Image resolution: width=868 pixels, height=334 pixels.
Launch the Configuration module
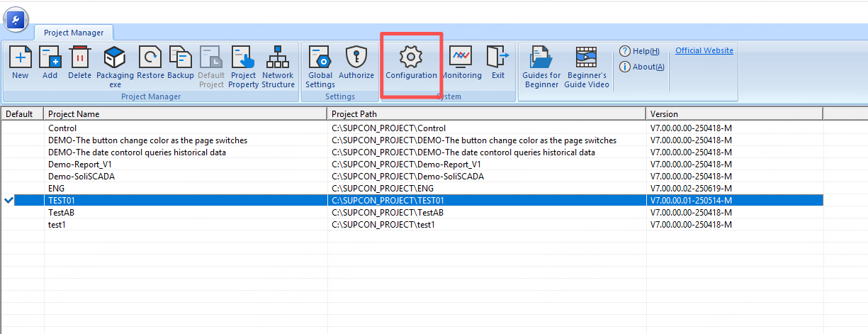coord(411,58)
